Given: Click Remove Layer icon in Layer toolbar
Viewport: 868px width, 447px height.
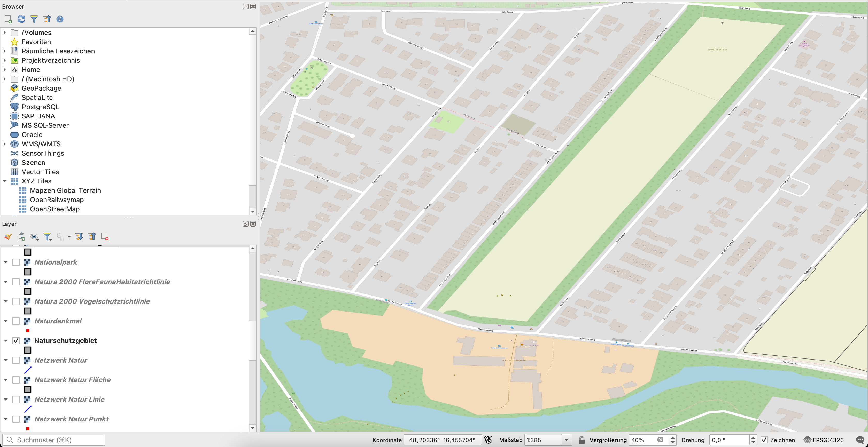Looking at the screenshot, I should 105,237.
